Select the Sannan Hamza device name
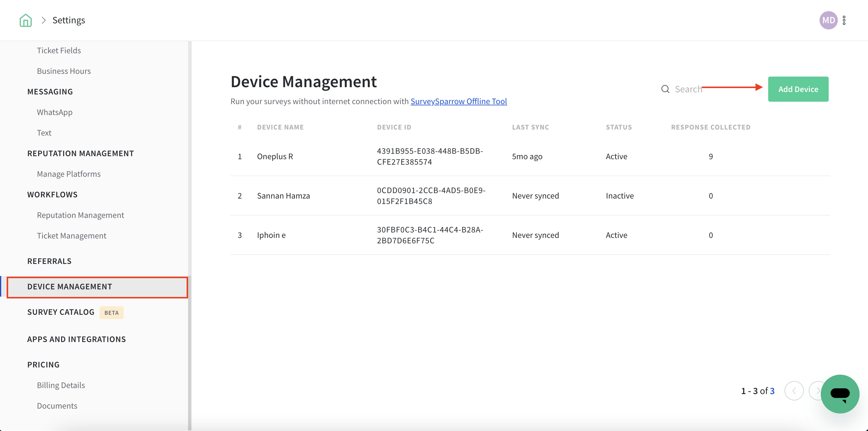 [x=283, y=196]
